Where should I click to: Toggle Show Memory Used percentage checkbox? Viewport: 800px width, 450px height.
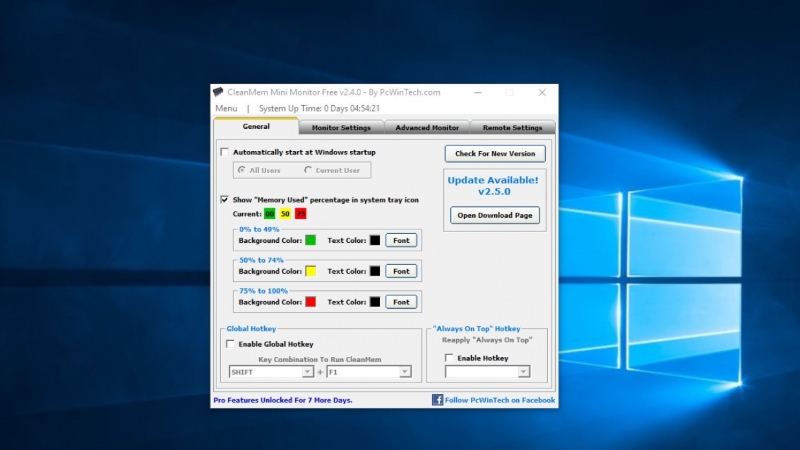[224, 199]
